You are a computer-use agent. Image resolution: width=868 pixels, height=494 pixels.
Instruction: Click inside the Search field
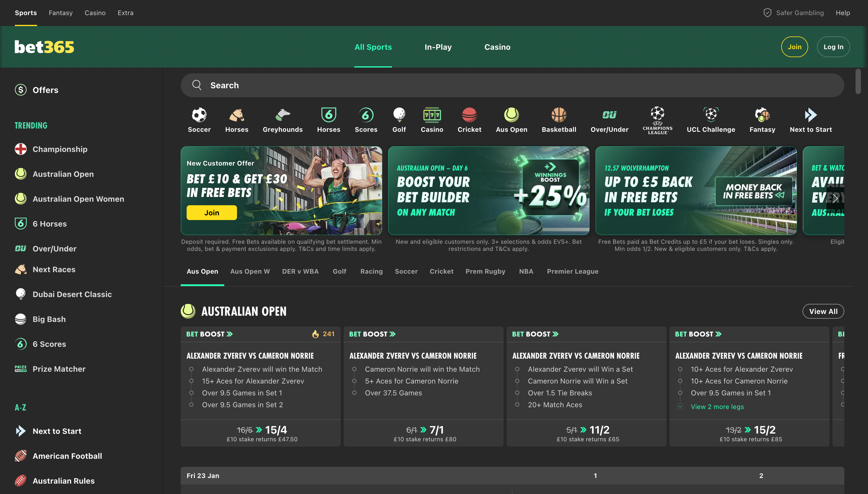tap(407, 85)
